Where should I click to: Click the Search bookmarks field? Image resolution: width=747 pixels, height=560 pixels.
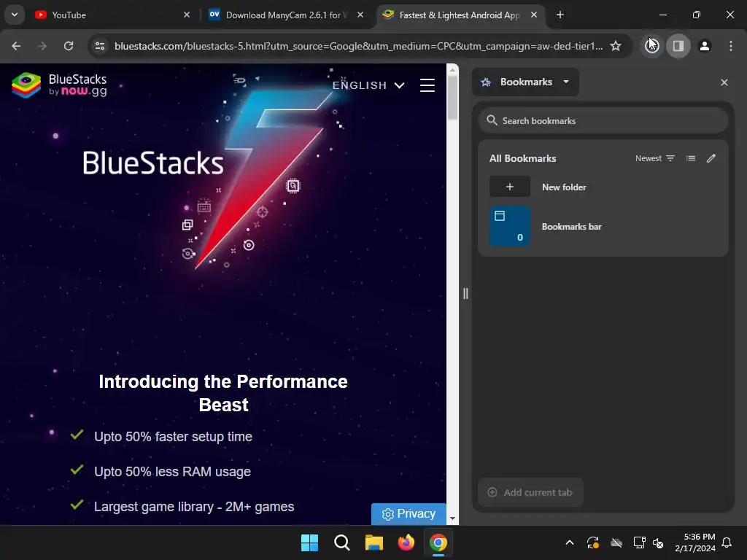[603, 120]
